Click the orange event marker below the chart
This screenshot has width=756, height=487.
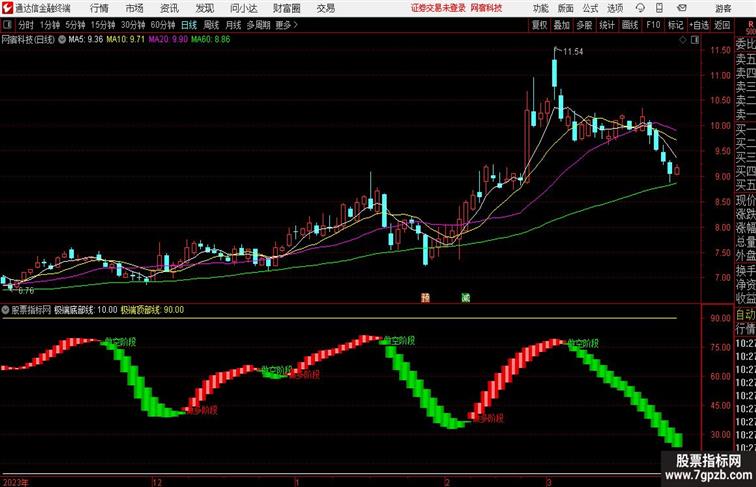pyautogui.click(x=425, y=298)
